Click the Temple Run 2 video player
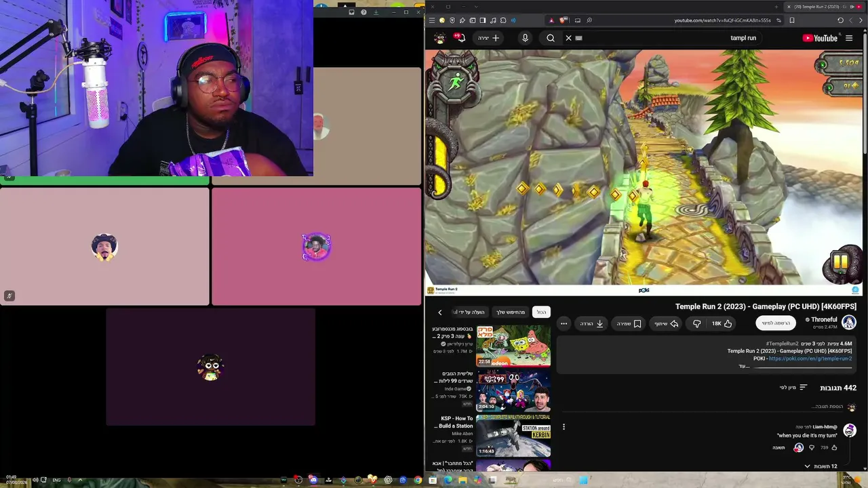Viewport: 868px width, 488px height. coord(644,173)
